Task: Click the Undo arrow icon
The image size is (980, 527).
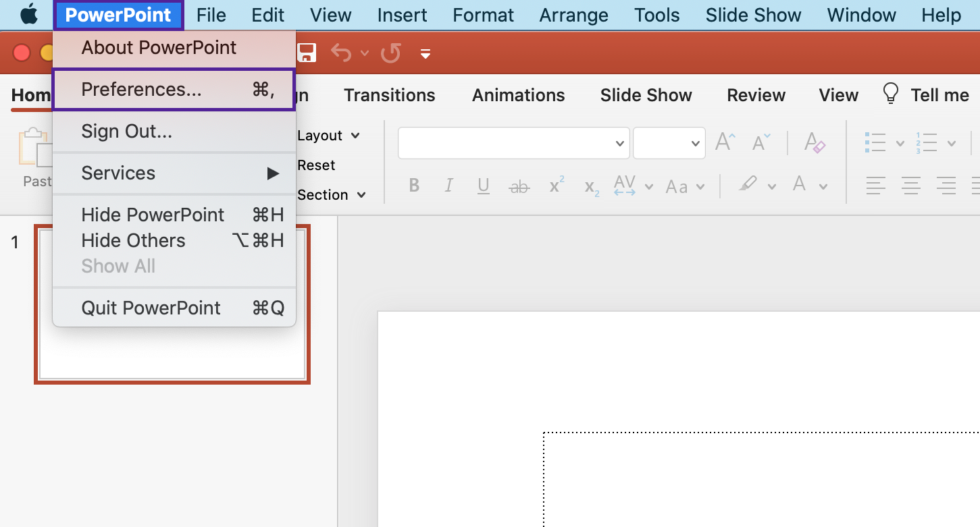Action: (x=341, y=53)
